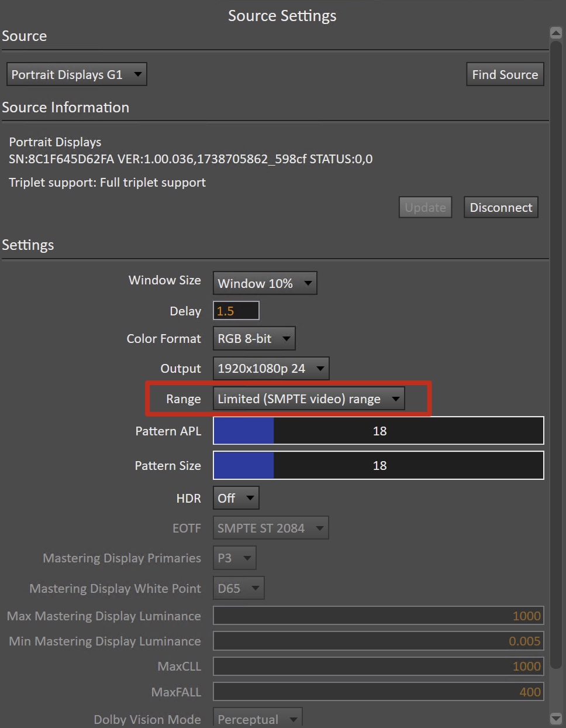Viewport: 566px width, 728px height.
Task: Open the Range Limited (SMPTE video) dropdown
Action: [x=308, y=399]
